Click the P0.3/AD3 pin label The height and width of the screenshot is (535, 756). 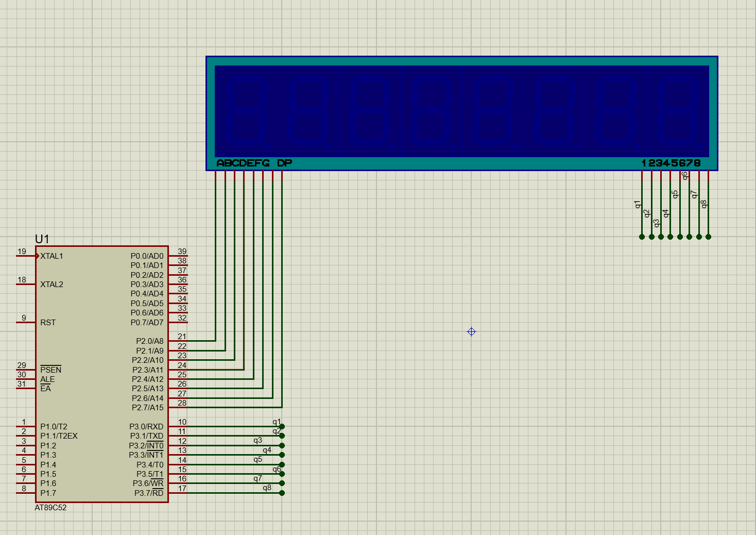[147, 285]
